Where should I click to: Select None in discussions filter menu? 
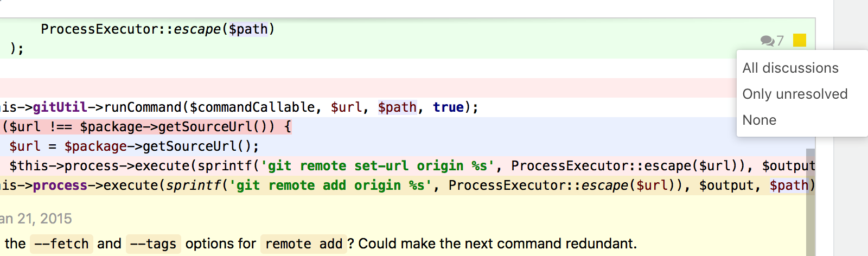(759, 120)
